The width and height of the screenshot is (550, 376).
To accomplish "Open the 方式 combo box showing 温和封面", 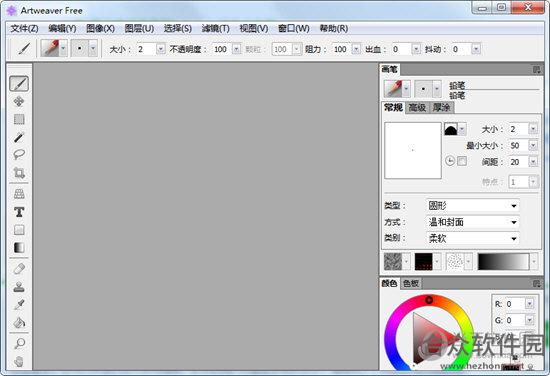I will (x=473, y=222).
